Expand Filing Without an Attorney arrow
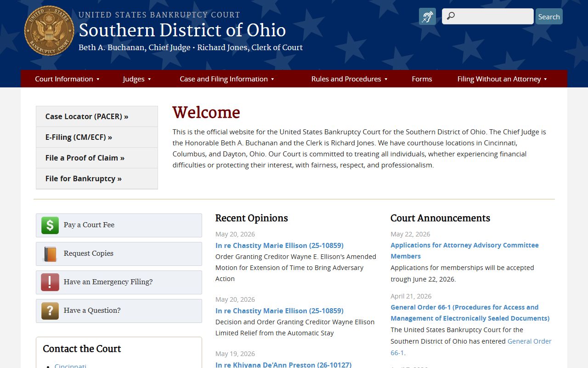 (x=545, y=79)
